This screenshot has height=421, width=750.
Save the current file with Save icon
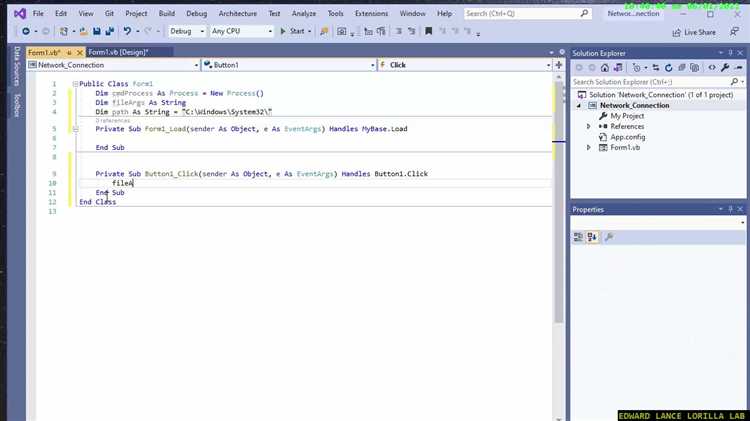pyautogui.click(x=97, y=31)
